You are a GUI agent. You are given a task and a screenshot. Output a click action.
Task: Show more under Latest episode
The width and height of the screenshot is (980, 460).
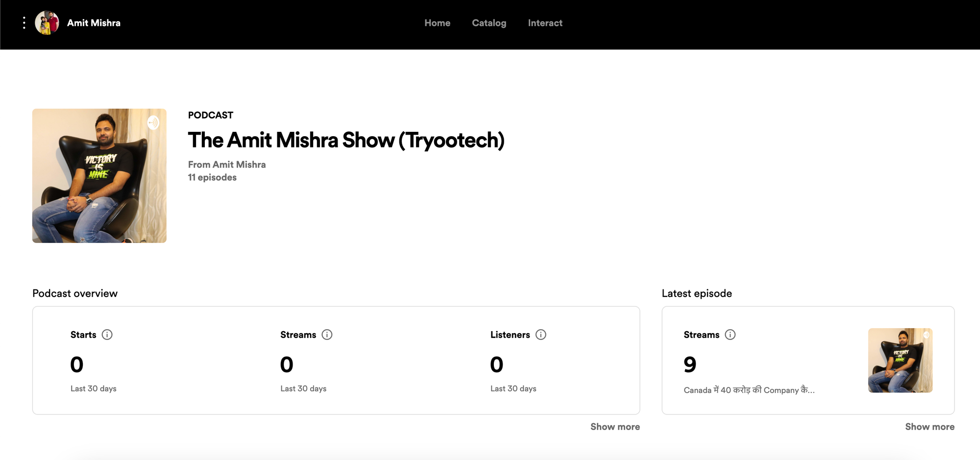930,427
